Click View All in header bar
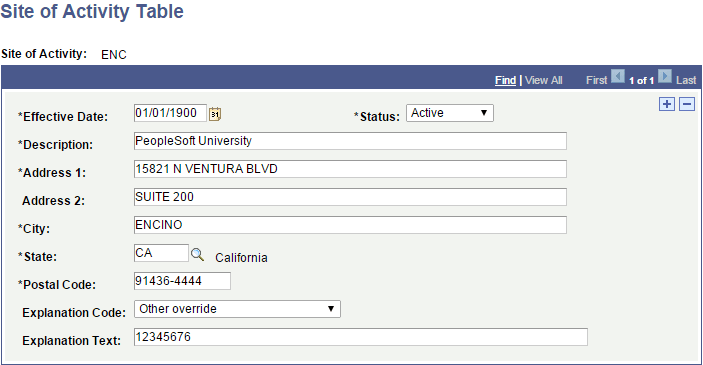This screenshot has height=365, width=703. click(543, 80)
